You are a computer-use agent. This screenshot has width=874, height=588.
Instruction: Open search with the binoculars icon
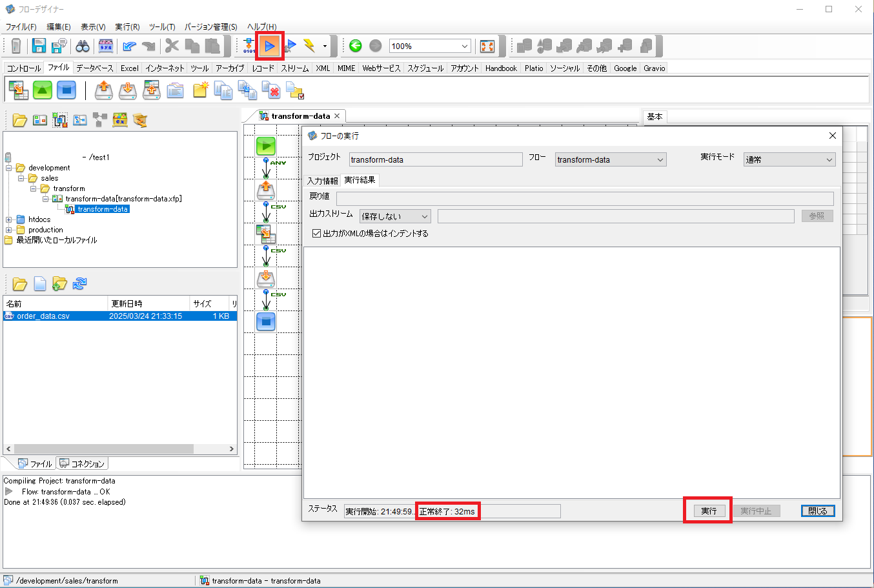(x=82, y=45)
